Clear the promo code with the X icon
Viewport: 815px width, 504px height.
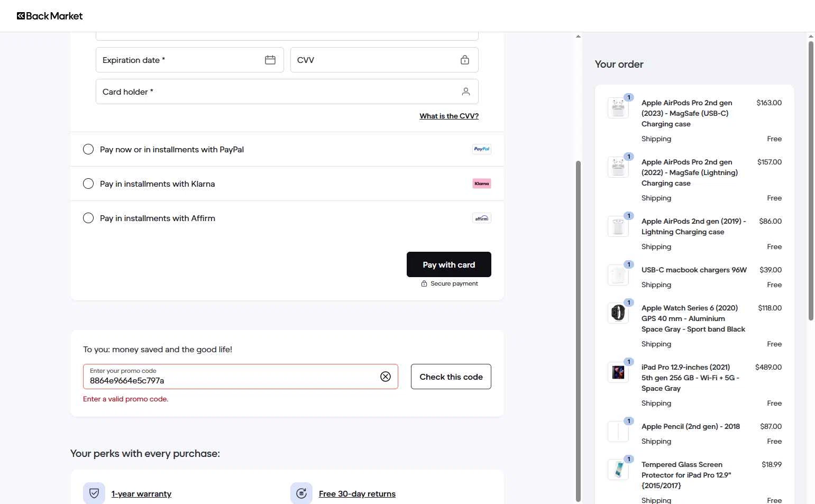386,377
